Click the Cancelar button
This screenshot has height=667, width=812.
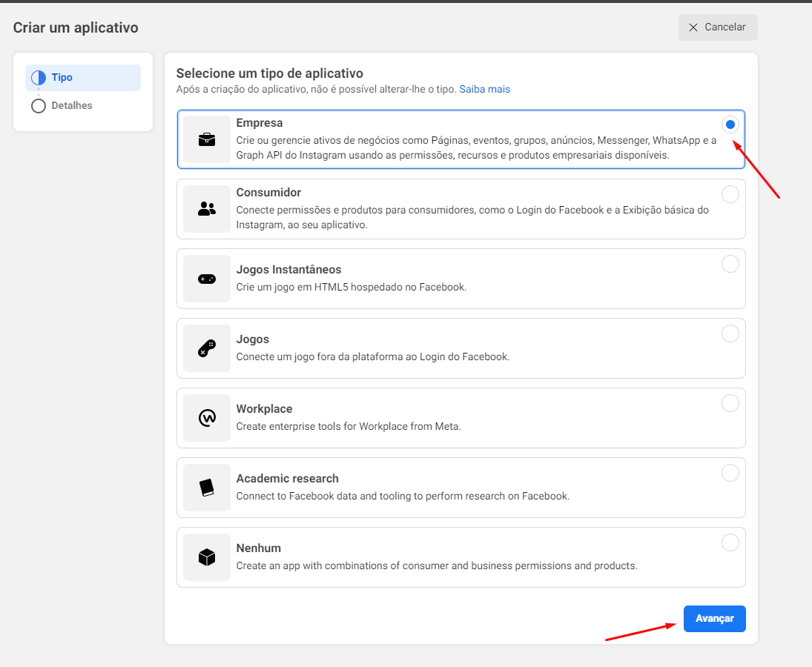[x=718, y=27]
